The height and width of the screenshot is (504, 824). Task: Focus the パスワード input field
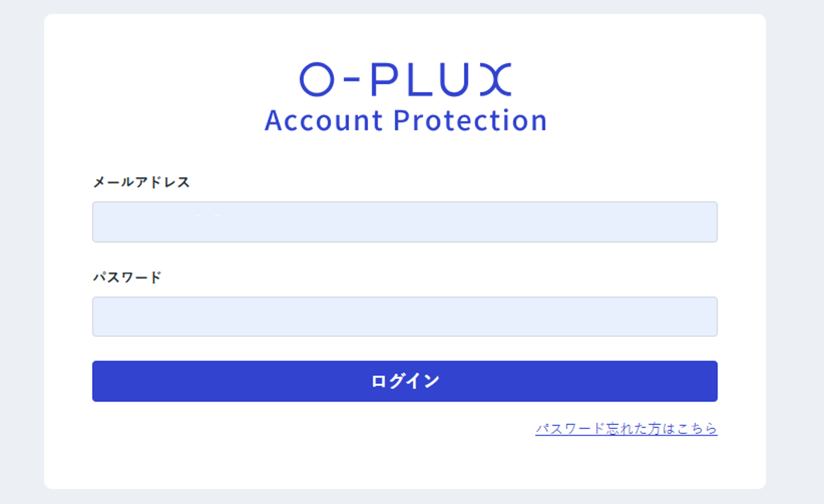click(405, 317)
